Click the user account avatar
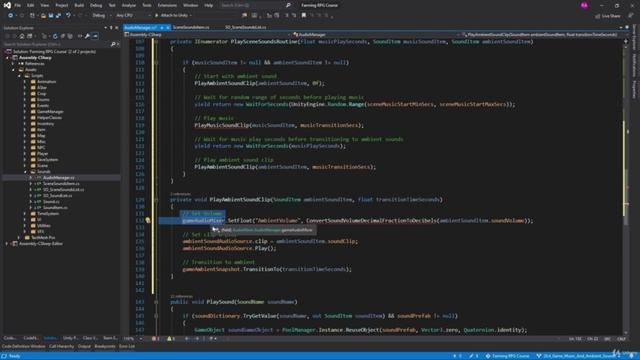This screenshot has height=360, width=640. click(584, 5)
